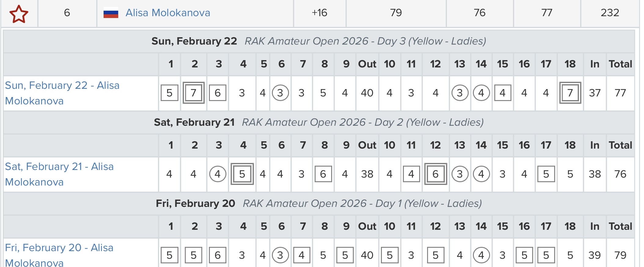Click Sunday's round total of 77
Screen dimensions: 644x267
coord(620,93)
